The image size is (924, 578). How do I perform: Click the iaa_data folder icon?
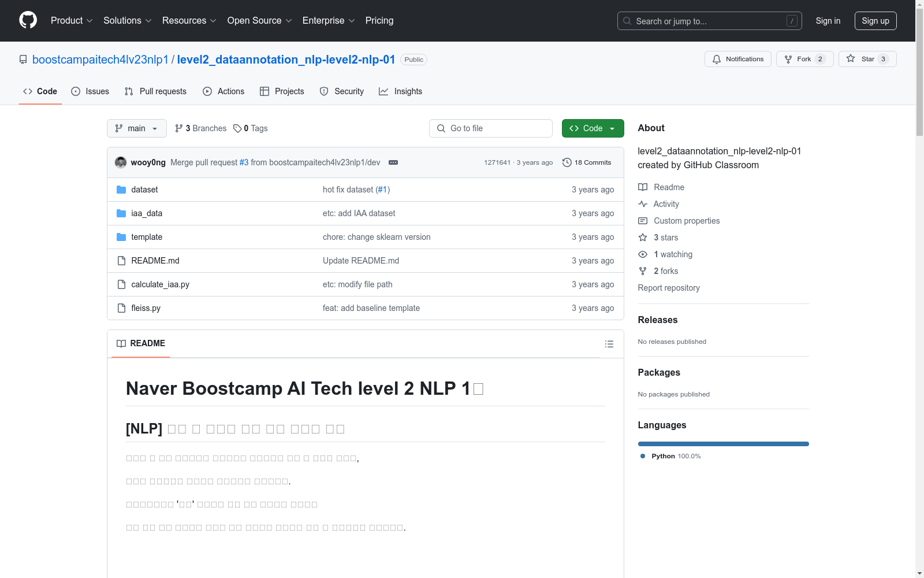click(x=121, y=213)
